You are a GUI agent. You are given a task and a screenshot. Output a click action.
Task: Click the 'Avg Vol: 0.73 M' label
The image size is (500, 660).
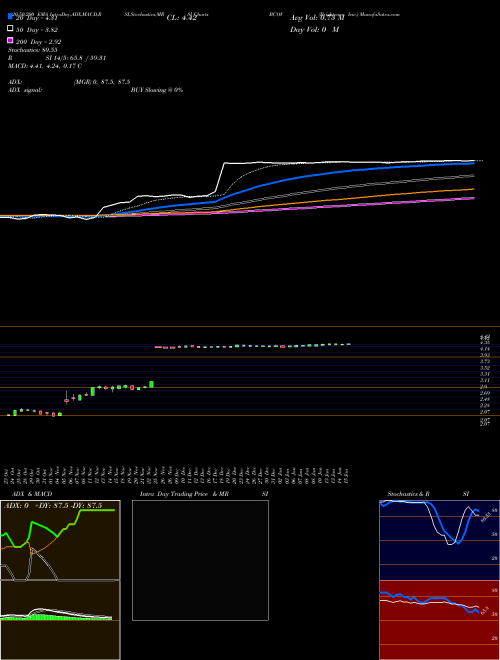(x=316, y=18)
